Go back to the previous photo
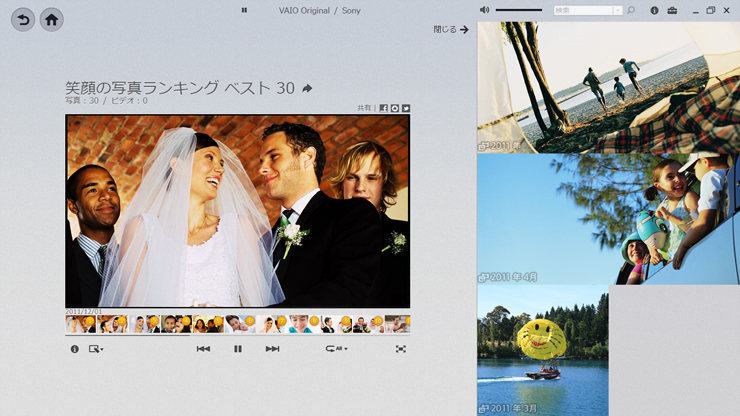 pos(203,349)
